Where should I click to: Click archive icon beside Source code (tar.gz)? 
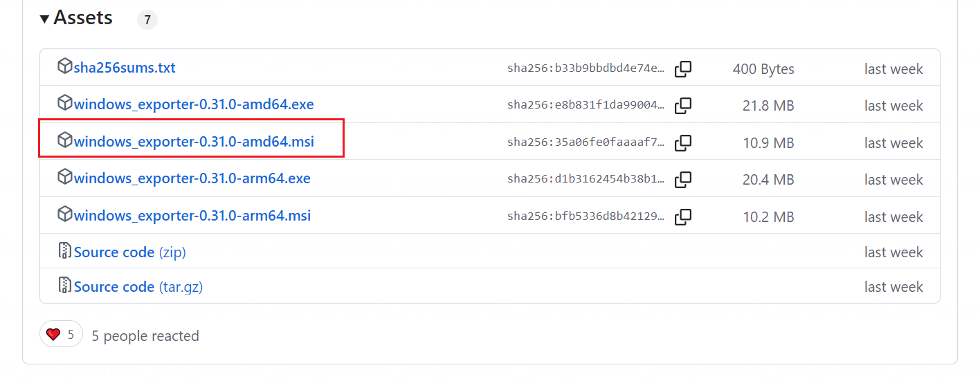[x=65, y=285]
